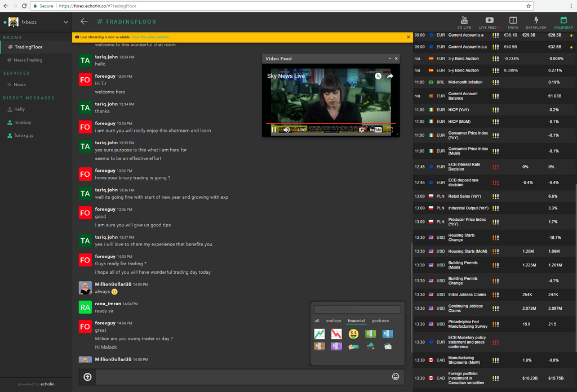Insert the purple pound banknote emoji
The width and height of the screenshot is (577, 392).
pyautogui.click(x=336, y=346)
